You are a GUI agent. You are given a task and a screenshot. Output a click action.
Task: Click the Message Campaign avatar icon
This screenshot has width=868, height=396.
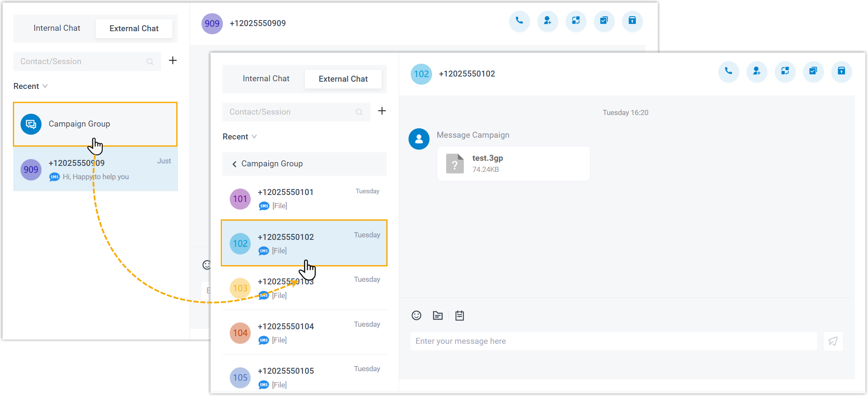click(x=419, y=139)
